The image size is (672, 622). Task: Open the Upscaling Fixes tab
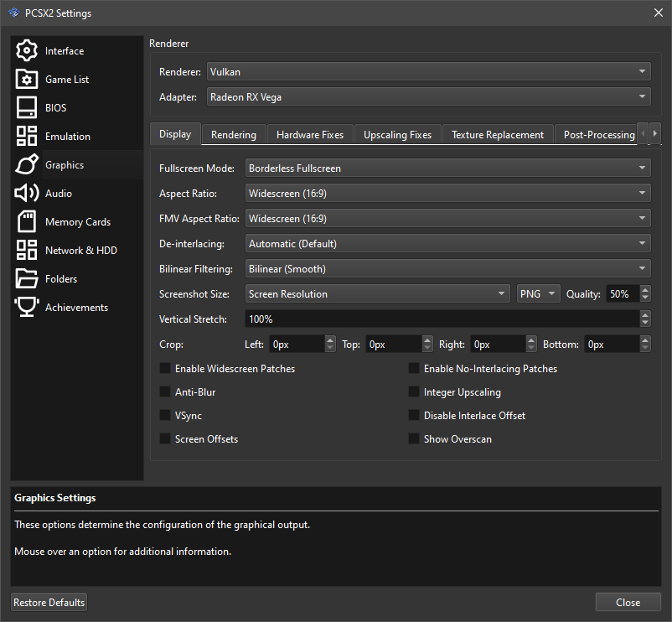tap(397, 135)
